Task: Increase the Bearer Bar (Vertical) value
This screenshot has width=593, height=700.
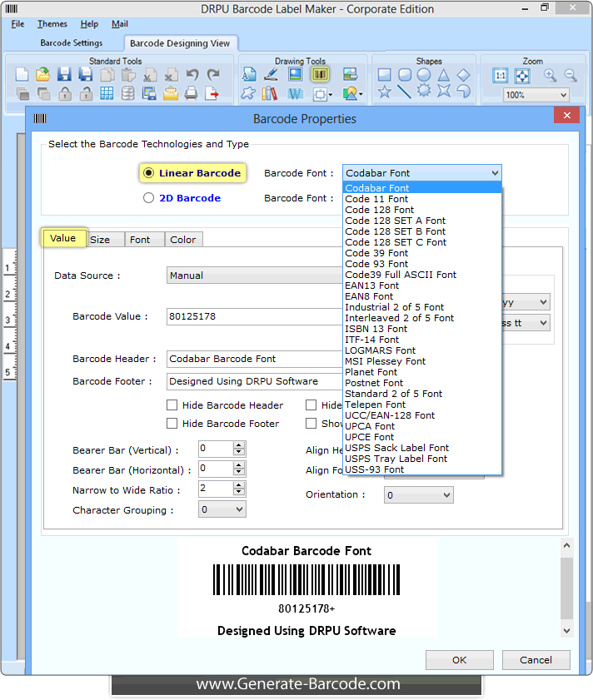Action: [239, 445]
